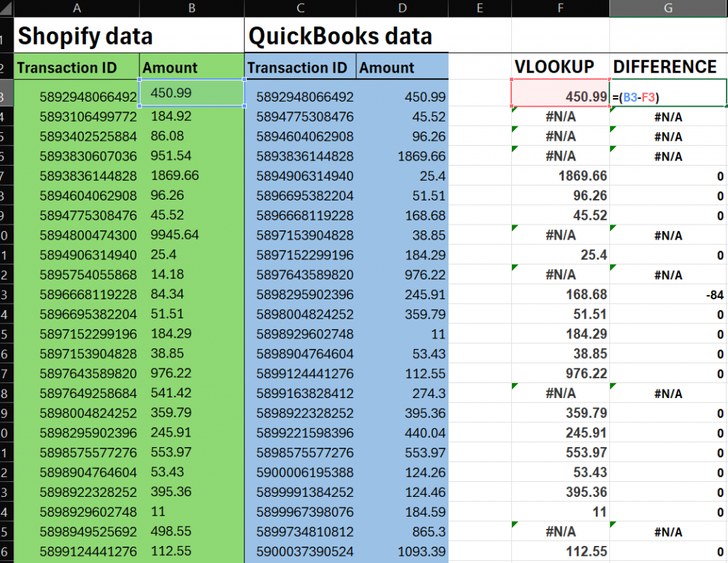Click the VLOOKUP column heading cell

[x=560, y=67]
